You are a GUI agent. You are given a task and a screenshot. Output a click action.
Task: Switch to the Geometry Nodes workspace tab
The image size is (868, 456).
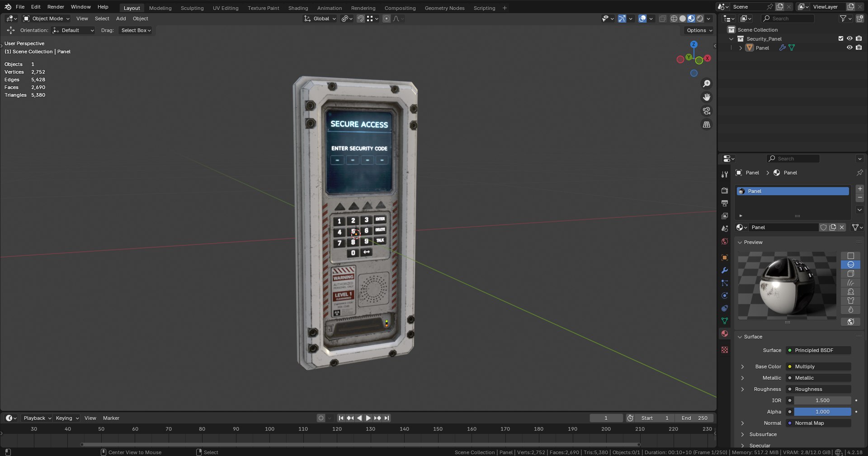[444, 8]
